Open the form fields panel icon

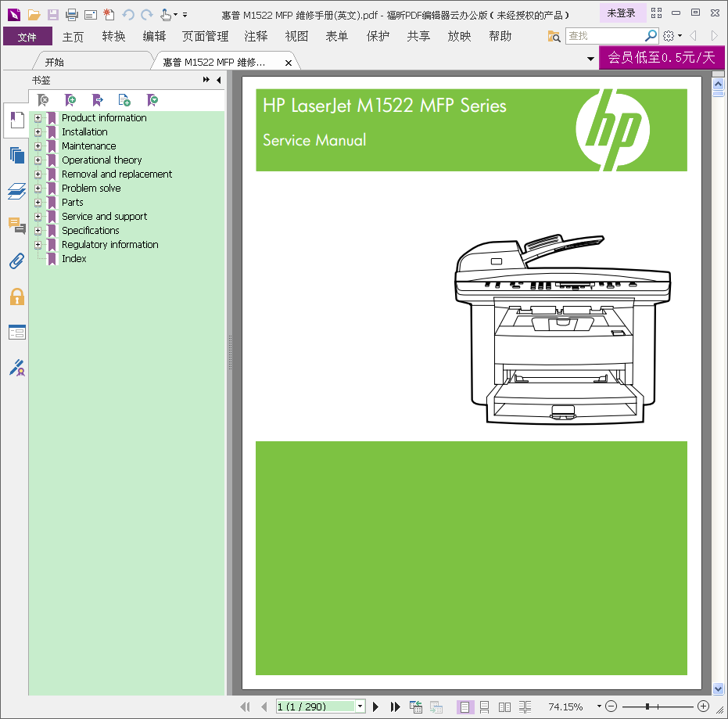[17, 332]
